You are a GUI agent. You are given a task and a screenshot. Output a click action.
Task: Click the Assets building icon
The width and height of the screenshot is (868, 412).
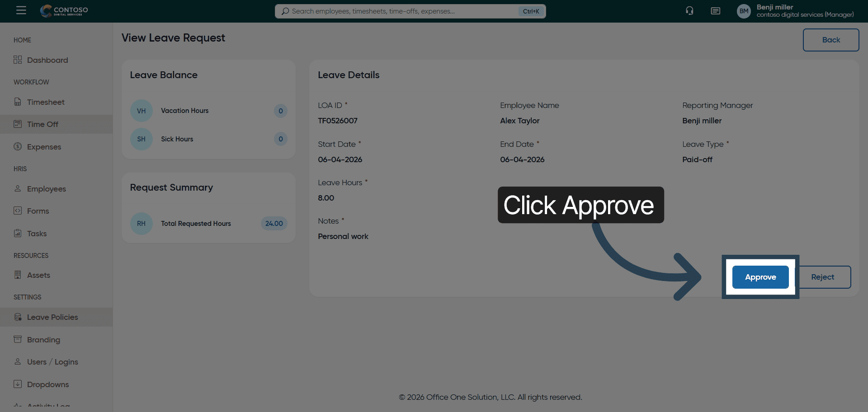click(18, 275)
